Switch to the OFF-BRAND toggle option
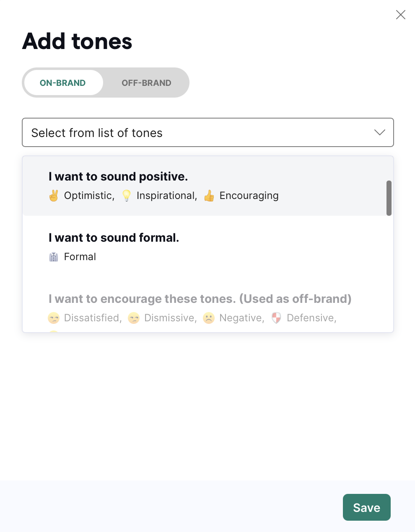Image resolution: width=415 pixels, height=532 pixels. pyautogui.click(x=146, y=83)
